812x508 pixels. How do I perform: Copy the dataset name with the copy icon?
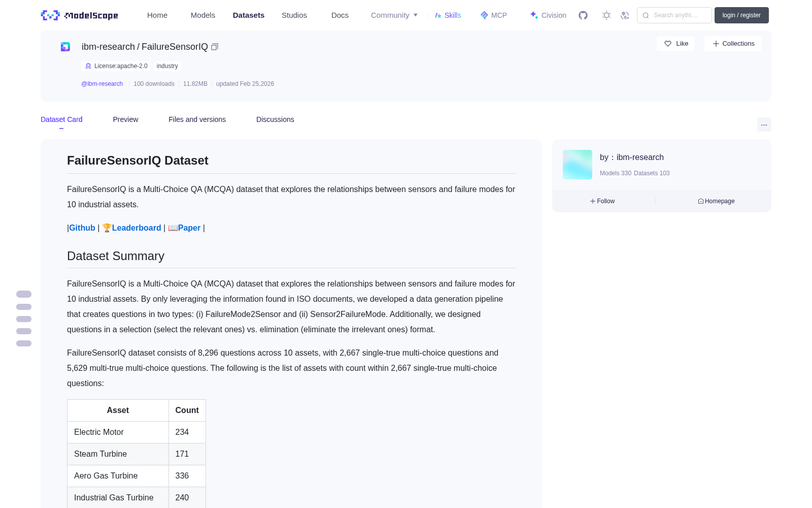(215, 47)
